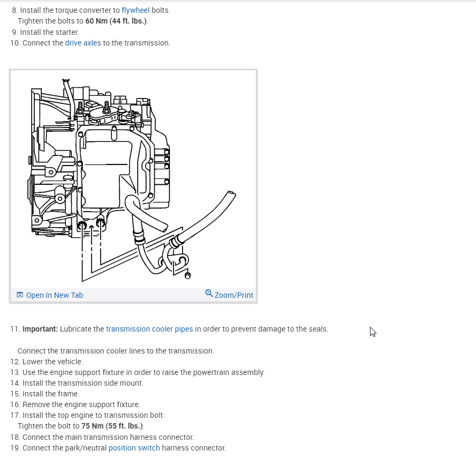
Task: Click the Zoom/Print magnifier icon
Action: (209, 293)
